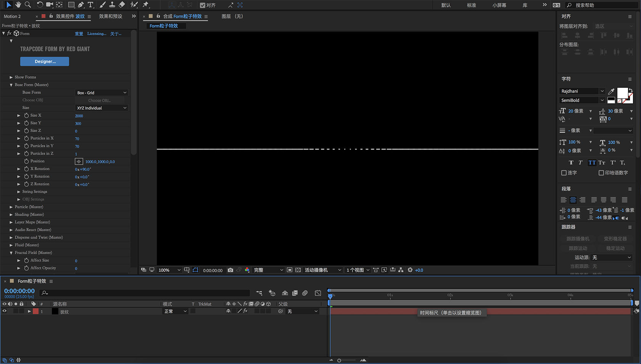Select the Clone Stamp tool
Screen dimensions: 641x364
[112, 5]
